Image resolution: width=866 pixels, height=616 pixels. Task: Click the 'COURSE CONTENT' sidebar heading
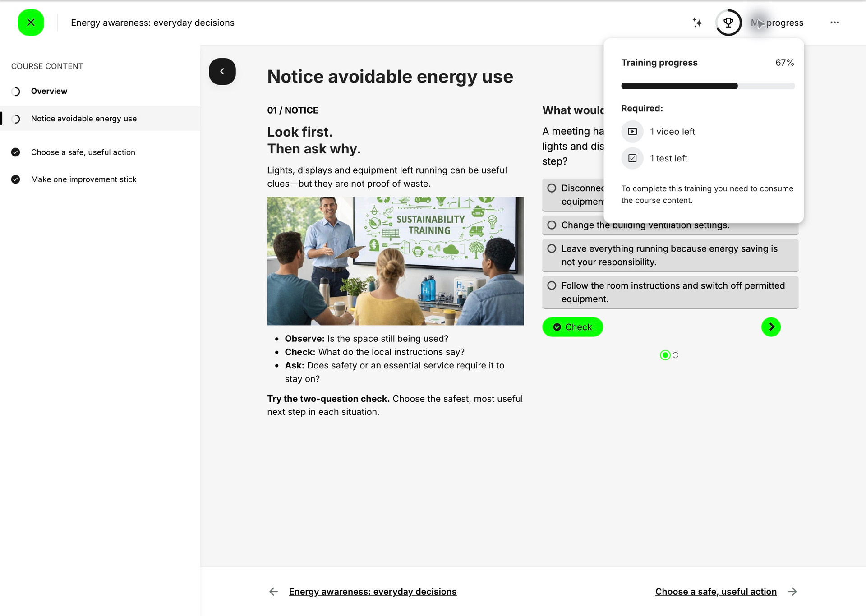click(47, 66)
